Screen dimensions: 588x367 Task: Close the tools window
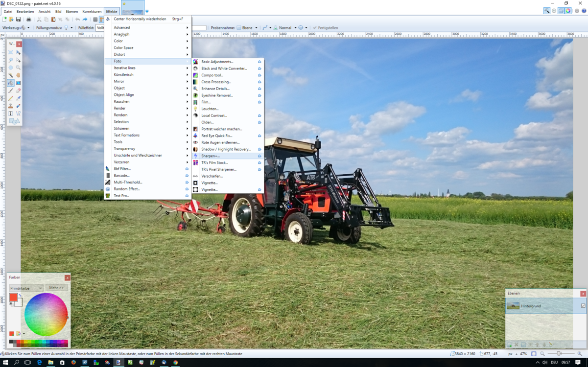(x=19, y=44)
